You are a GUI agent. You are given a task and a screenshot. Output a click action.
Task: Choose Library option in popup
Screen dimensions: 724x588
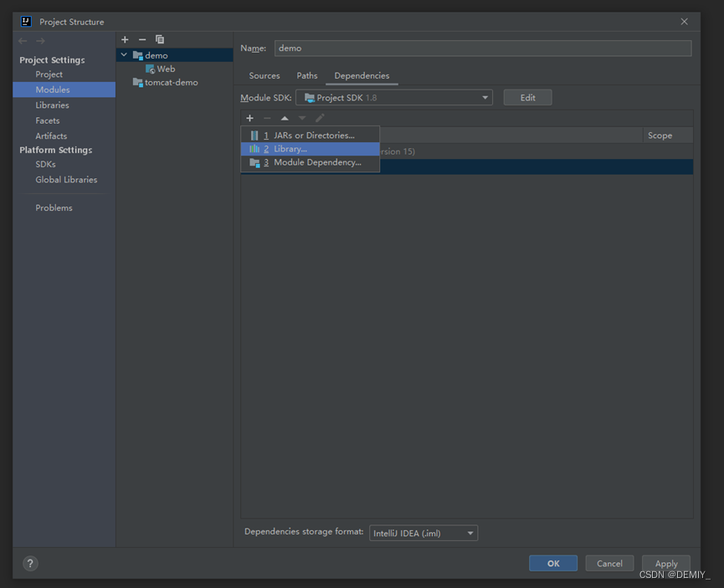pos(311,149)
